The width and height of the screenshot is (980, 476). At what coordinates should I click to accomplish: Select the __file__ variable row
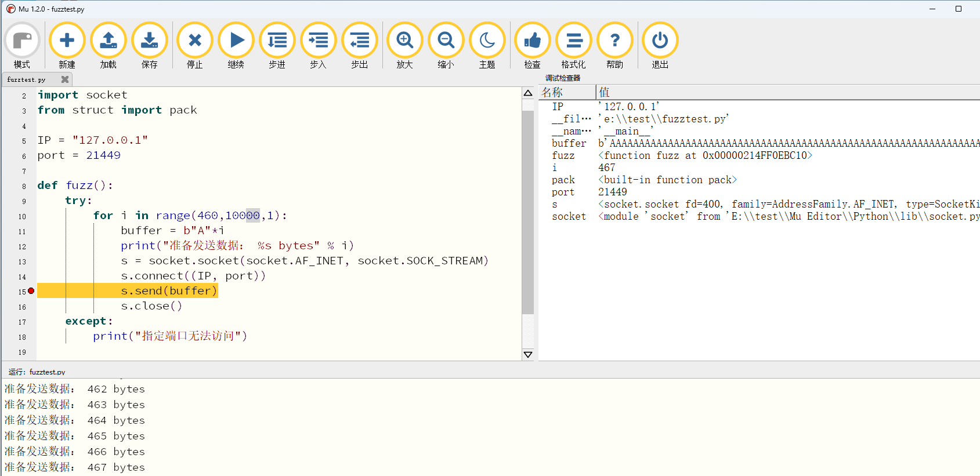click(760, 119)
